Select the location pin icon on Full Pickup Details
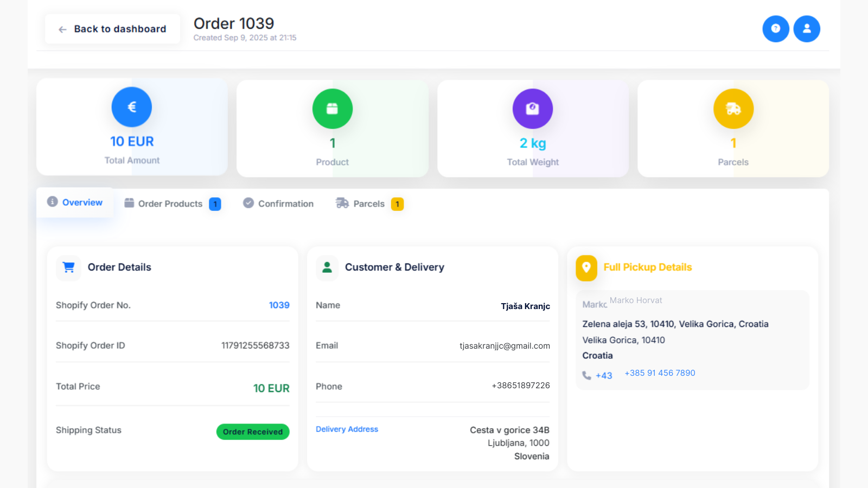Image resolution: width=868 pixels, height=488 pixels. click(586, 267)
